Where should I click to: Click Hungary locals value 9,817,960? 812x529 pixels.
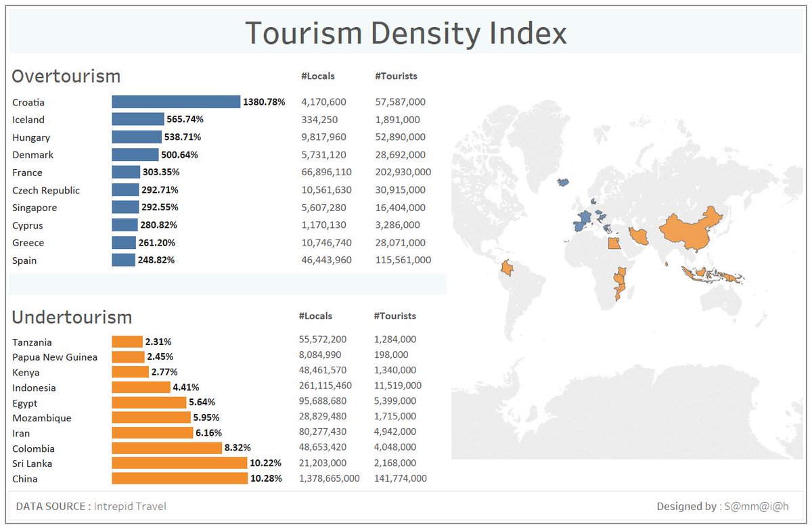click(x=323, y=137)
